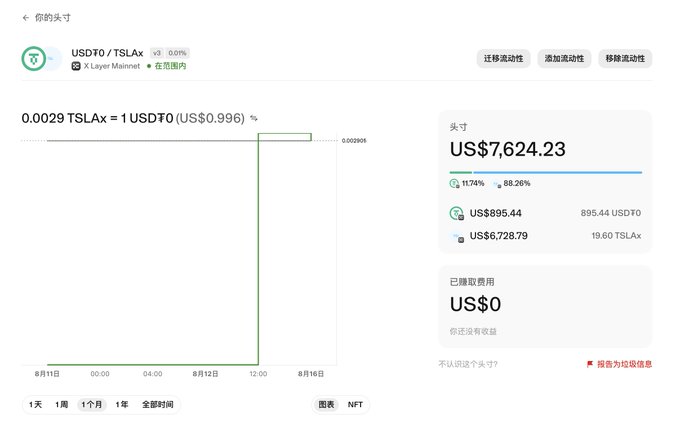Click the 19.60 TSLAx amount
The image size is (680, 432).
click(x=616, y=236)
